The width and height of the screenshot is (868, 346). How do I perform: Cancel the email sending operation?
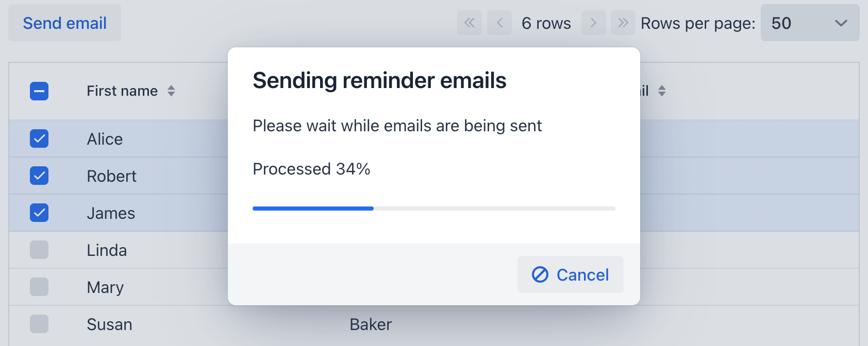[x=570, y=274]
